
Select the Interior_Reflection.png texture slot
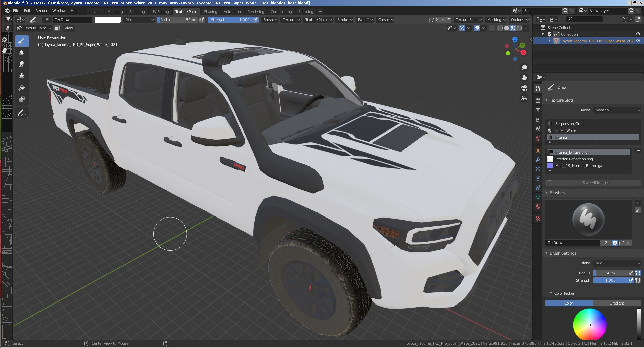click(x=588, y=159)
